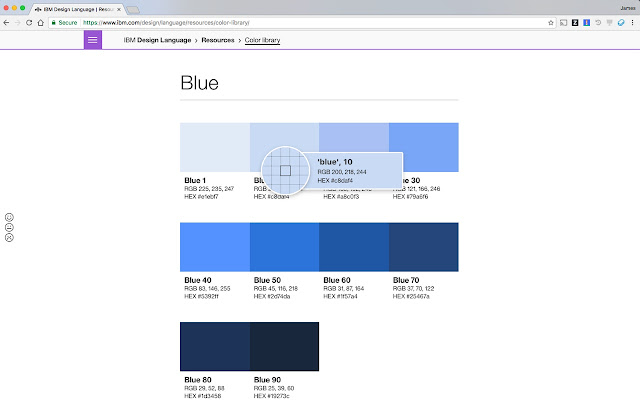Click the Blue page heading
Screen dimensions: 640x400
[x=200, y=83]
